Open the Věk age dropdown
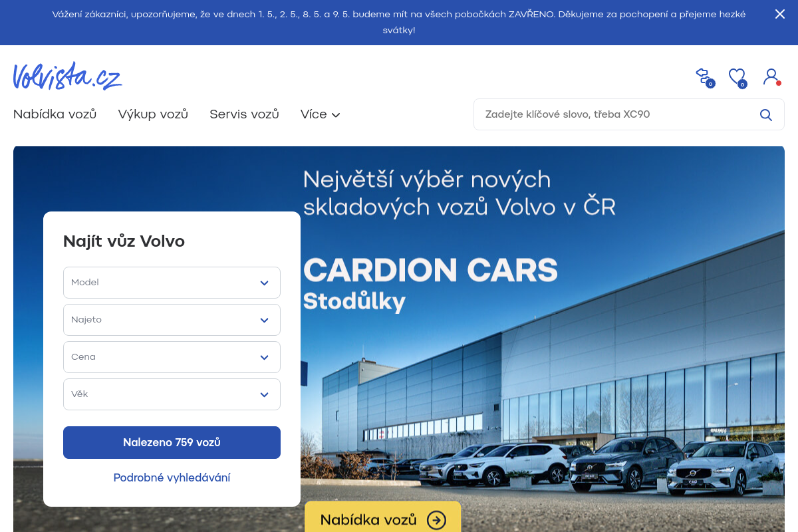Screen dimensions: 798x532 point(172,394)
